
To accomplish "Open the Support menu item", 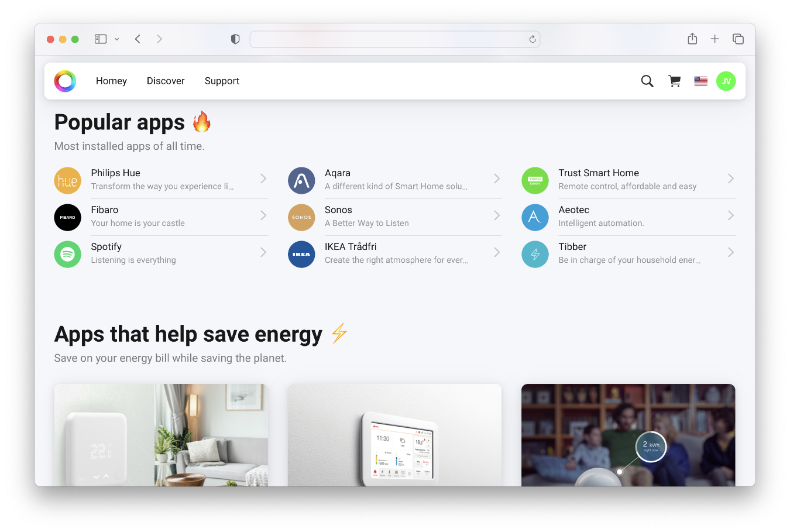I will point(222,81).
